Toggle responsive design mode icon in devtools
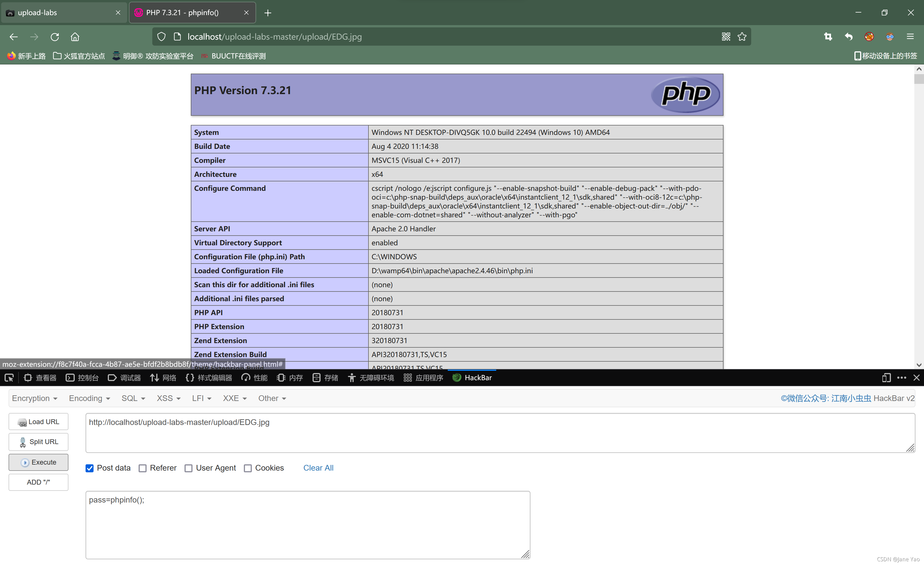Image resolution: width=924 pixels, height=565 pixels. [886, 378]
